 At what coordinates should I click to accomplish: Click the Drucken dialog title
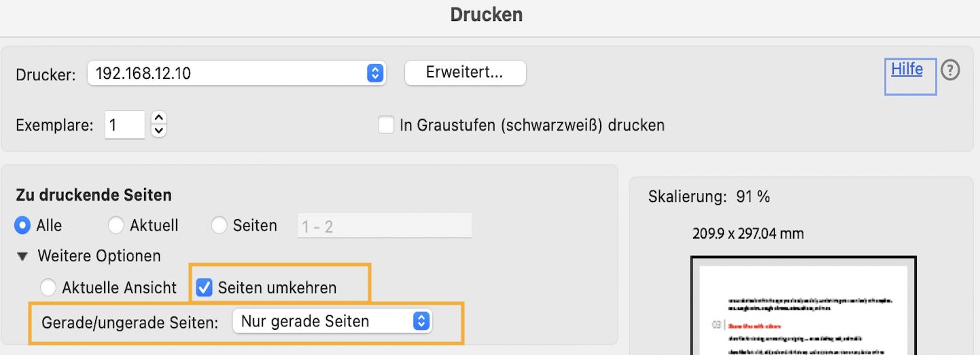[487, 15]
